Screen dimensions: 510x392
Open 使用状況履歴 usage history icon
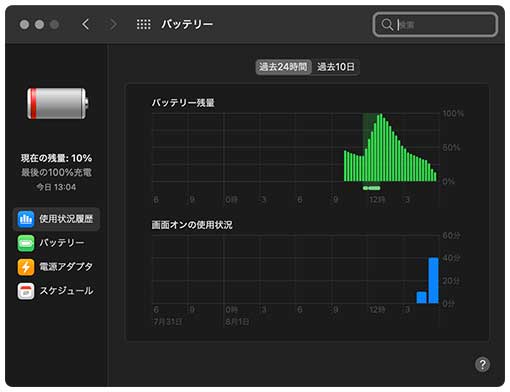click(26, 219)
